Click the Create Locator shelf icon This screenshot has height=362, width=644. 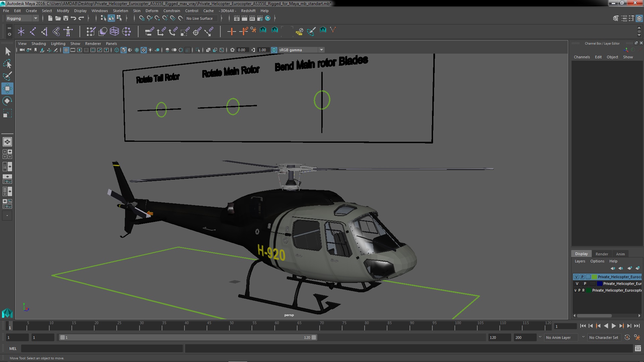point(21,32)
